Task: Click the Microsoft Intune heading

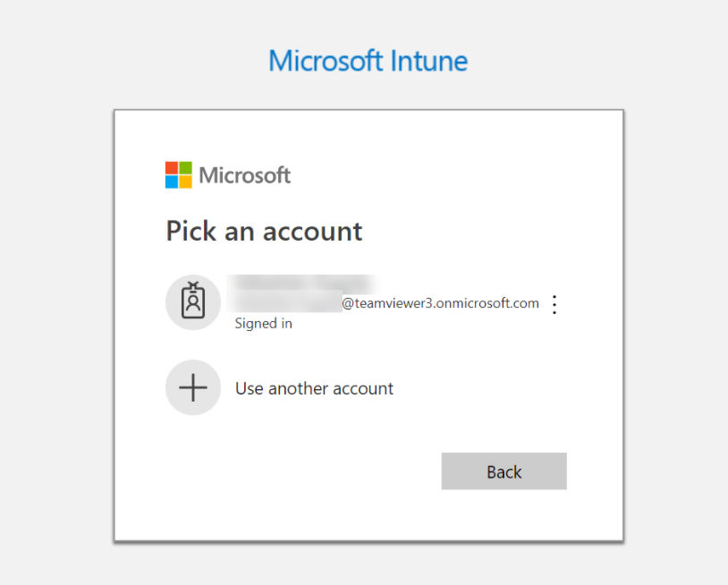Action: click(368, 62)
